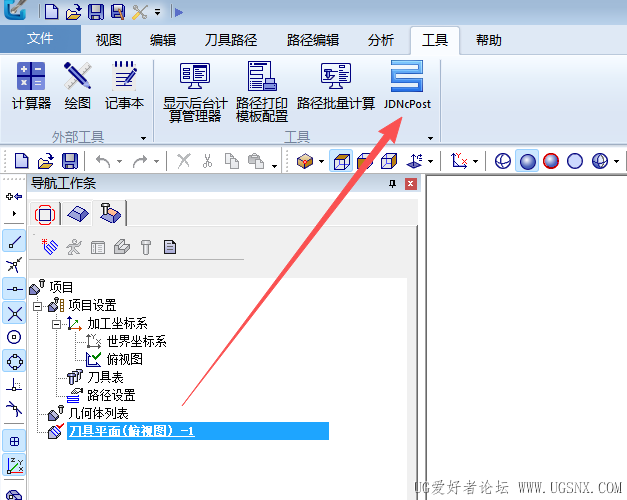Click the Open file icon in standard toolbar
This screenshot has width=627, height=500.
46,161
